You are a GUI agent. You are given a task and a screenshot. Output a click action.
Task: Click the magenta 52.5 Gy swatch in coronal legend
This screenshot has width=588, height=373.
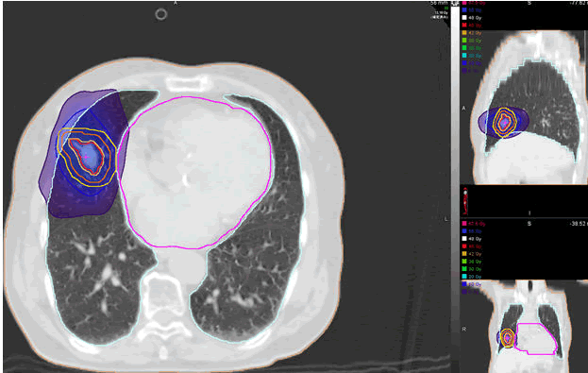tap(464, 224)
